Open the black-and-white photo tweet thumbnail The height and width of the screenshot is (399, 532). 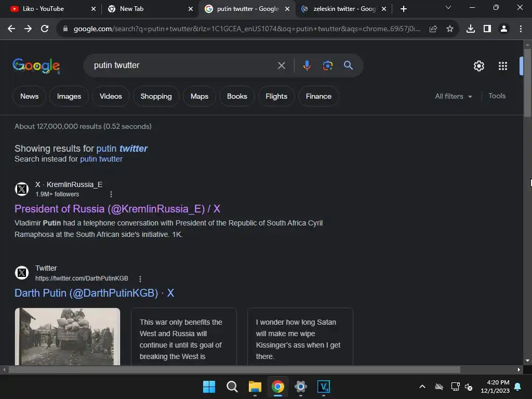pos(68,337)
